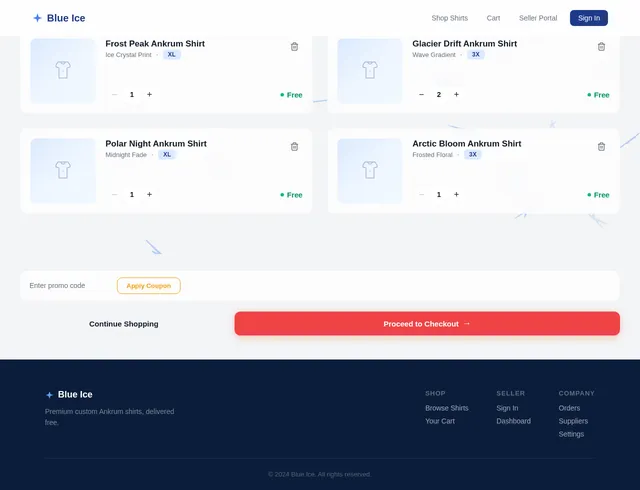Viewport: 640px width, 490px height.
Task: Decrease quantity of Frost Peak Ankrum Shirt
Action: (115, 94)
